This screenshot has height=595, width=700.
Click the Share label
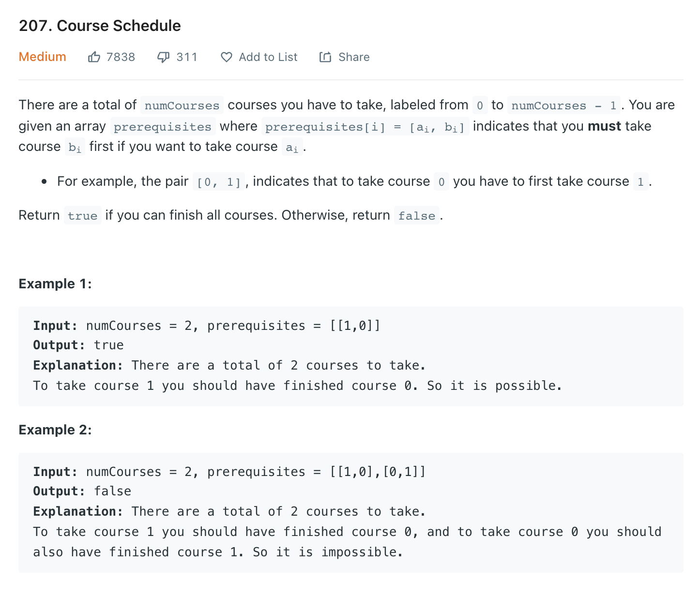353,57
